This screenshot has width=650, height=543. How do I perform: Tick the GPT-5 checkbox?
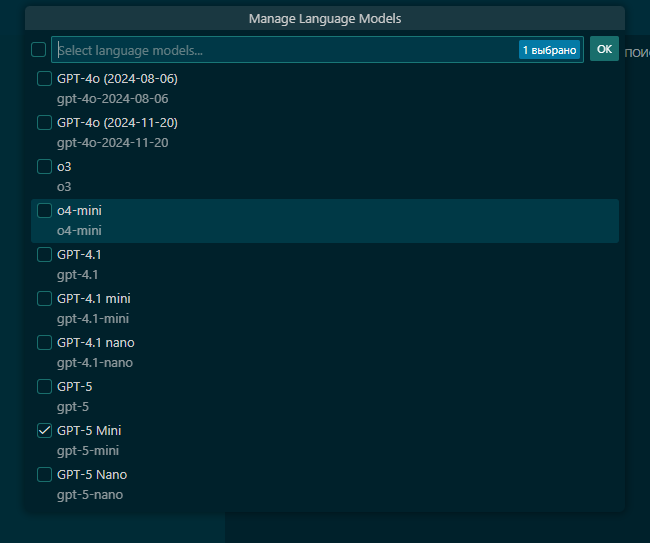(44, 387)
